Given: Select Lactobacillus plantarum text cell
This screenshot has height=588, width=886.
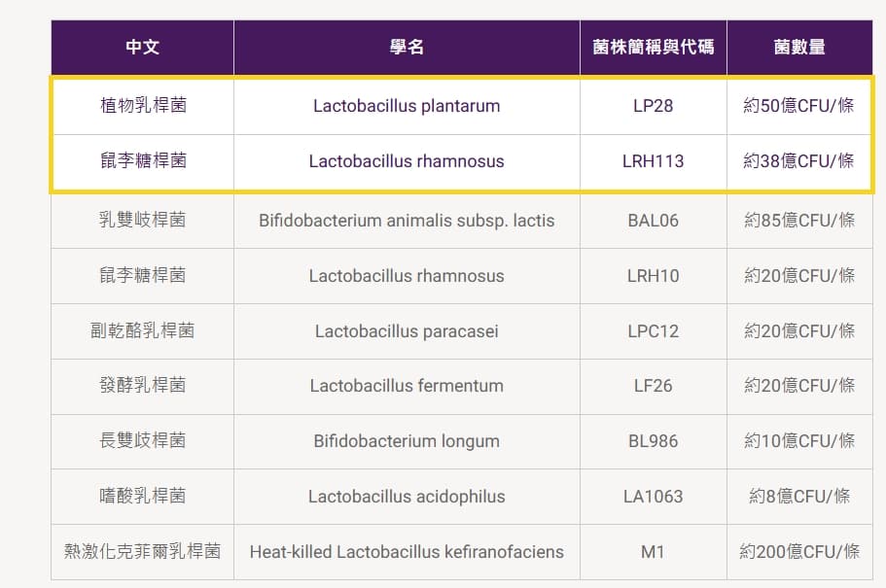Looking at the screenshot, I should click(407, 106).
